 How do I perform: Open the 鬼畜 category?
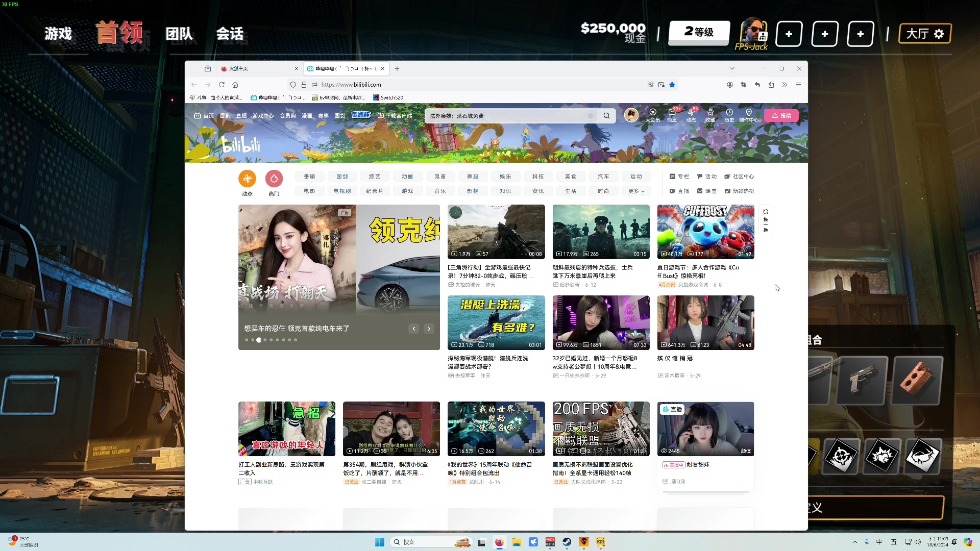[x=440, y=177]
